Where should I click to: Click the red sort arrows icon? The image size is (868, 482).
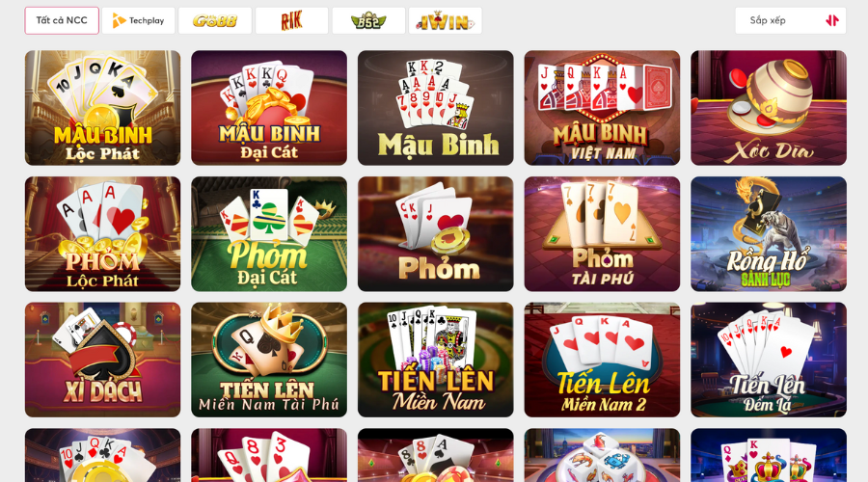(832, 20)
